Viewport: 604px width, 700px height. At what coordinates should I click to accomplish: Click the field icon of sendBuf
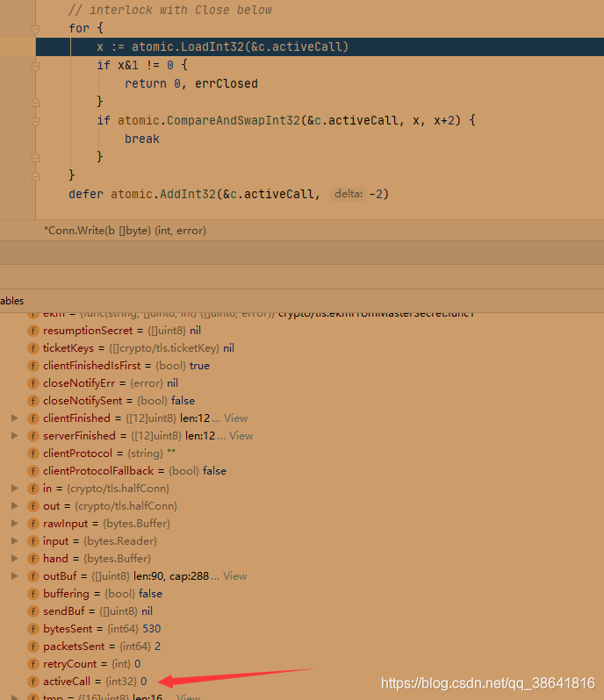coord(33,611)
